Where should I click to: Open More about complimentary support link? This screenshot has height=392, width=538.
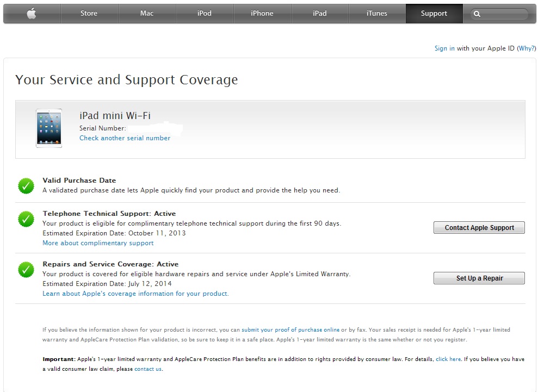click(98, 243)
